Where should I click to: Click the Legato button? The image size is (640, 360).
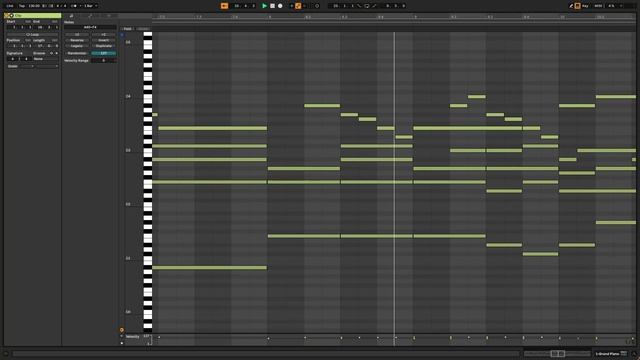pos(77,46)
